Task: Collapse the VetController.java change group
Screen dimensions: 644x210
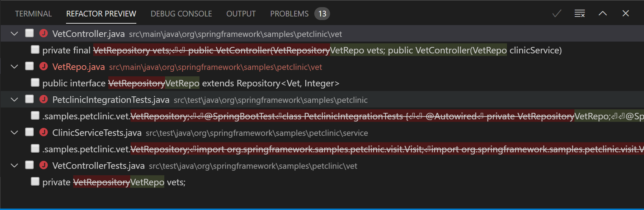Action: pos(14,33)
